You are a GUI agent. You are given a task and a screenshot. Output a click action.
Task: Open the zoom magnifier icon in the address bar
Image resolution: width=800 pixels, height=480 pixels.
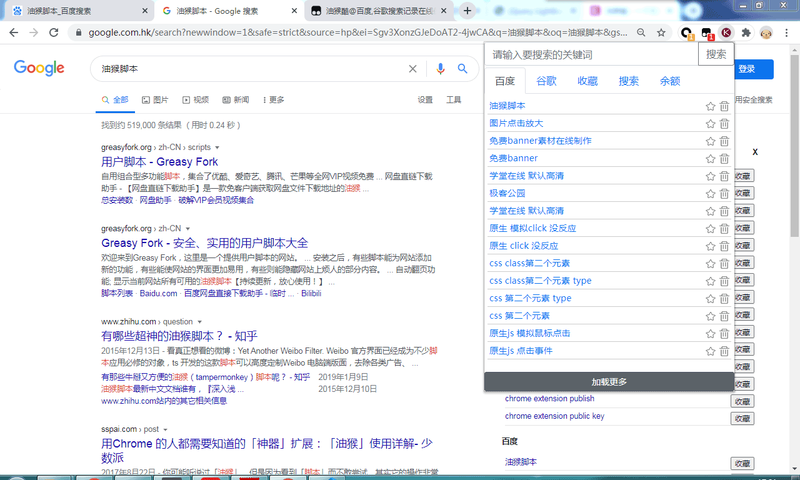641,33
